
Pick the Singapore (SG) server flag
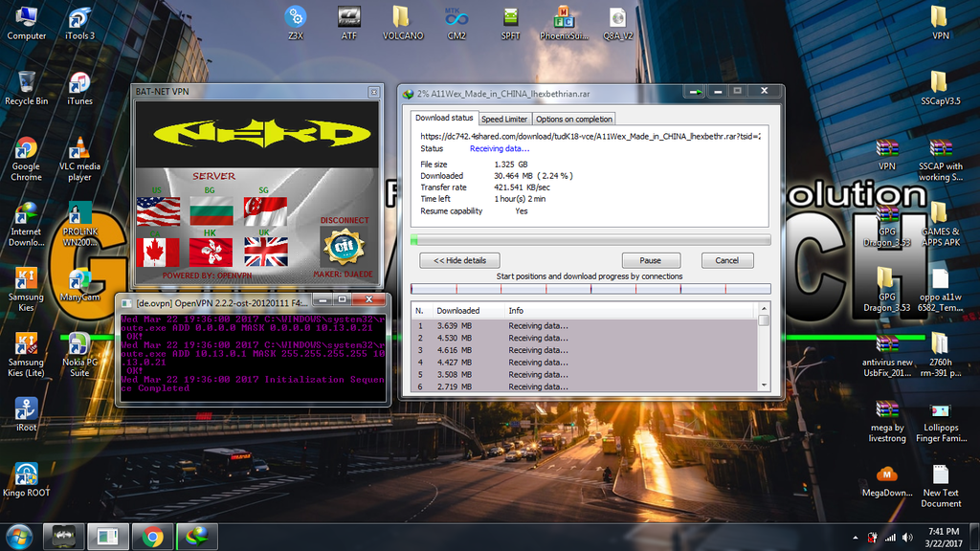(x=265, y=210)
